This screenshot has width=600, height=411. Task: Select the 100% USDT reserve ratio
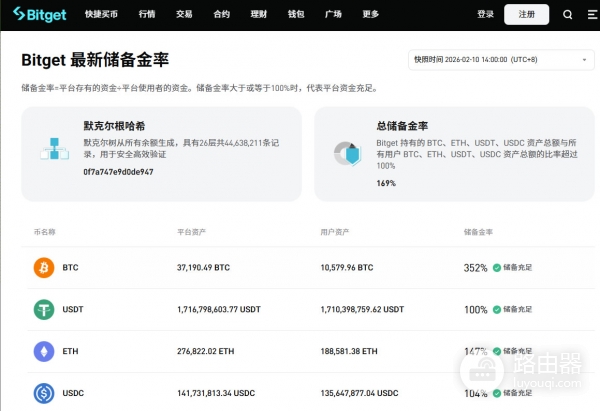click(x=476, y=310)
